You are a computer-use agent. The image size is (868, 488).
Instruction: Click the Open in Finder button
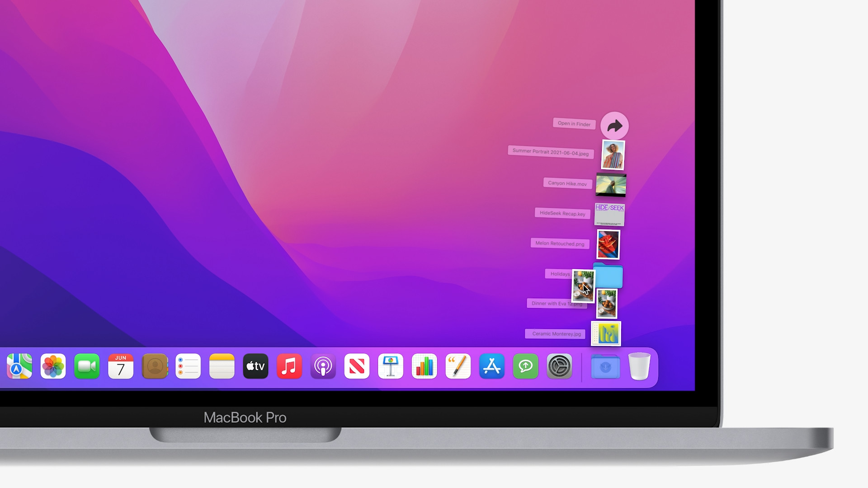coord(615,126)
